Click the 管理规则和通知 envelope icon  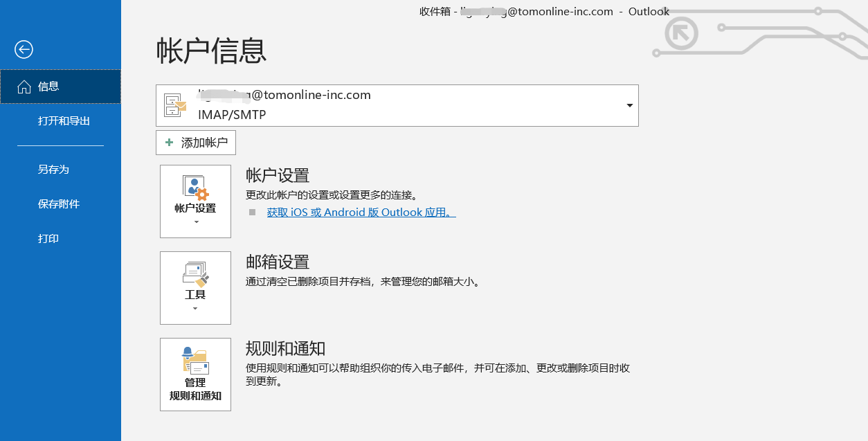(195, 361)
